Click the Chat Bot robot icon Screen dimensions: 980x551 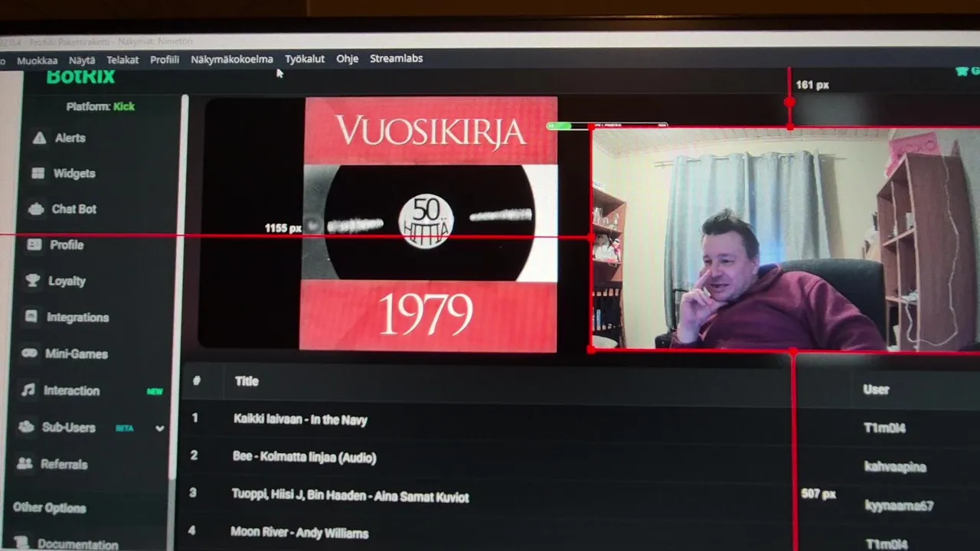(35, 209)
